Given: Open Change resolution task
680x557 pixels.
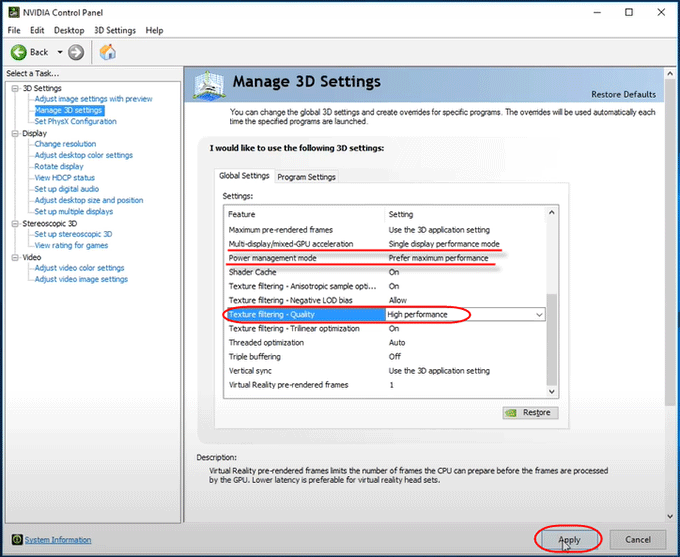Looking at the screenshot, I should (65, 144).
